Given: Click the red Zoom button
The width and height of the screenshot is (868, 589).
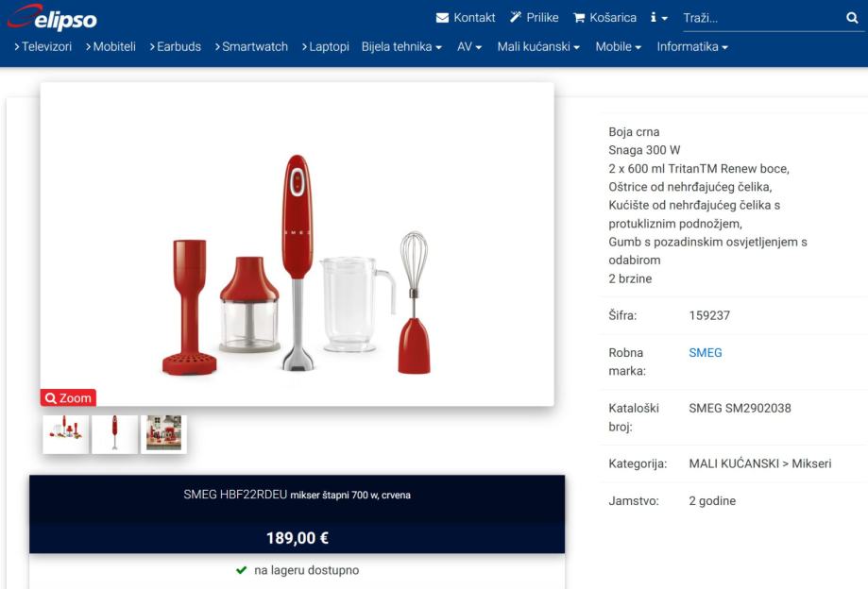Looking at the screenshot, I should 68,397.
